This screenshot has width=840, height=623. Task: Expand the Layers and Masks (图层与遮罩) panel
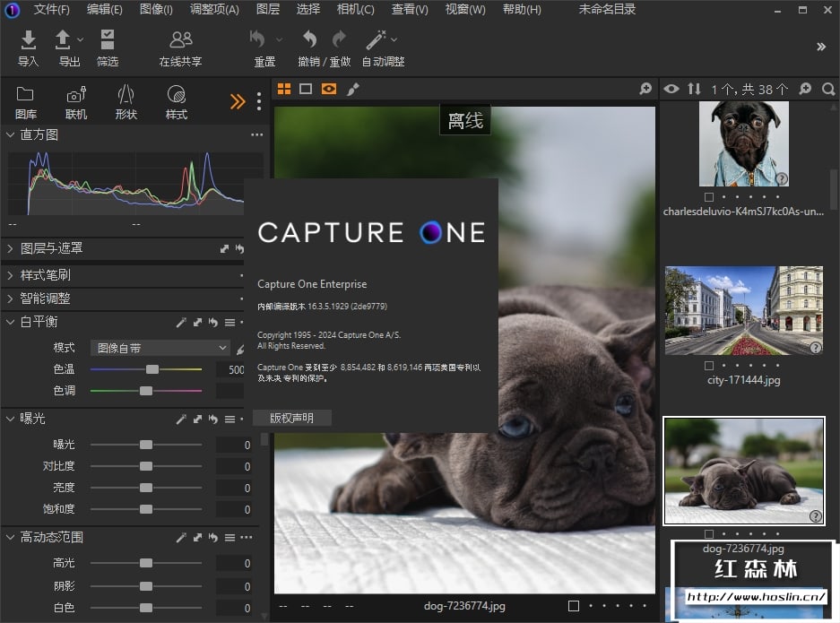(x=11, y=248)
